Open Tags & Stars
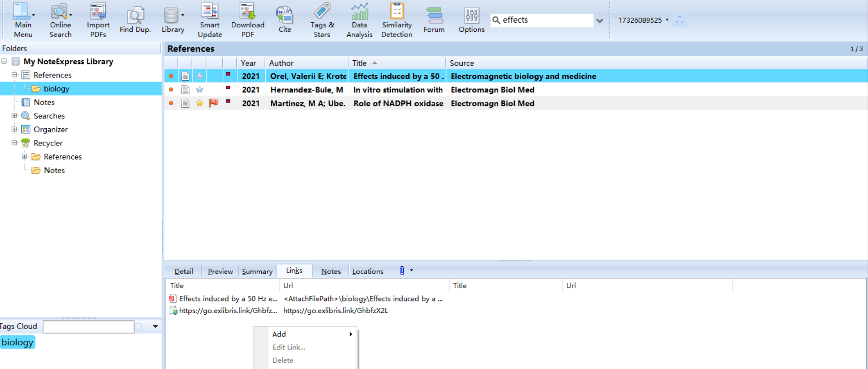The width and height of the screenshot is (868, 369). [x=322, y=20]
